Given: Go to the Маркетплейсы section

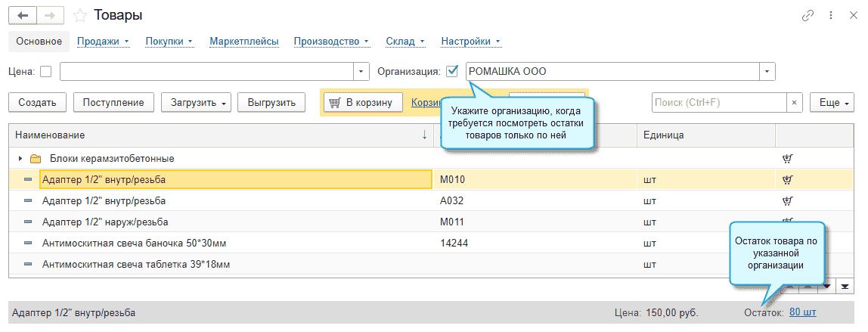Looking at the screenshot, I should click(244, 42).
